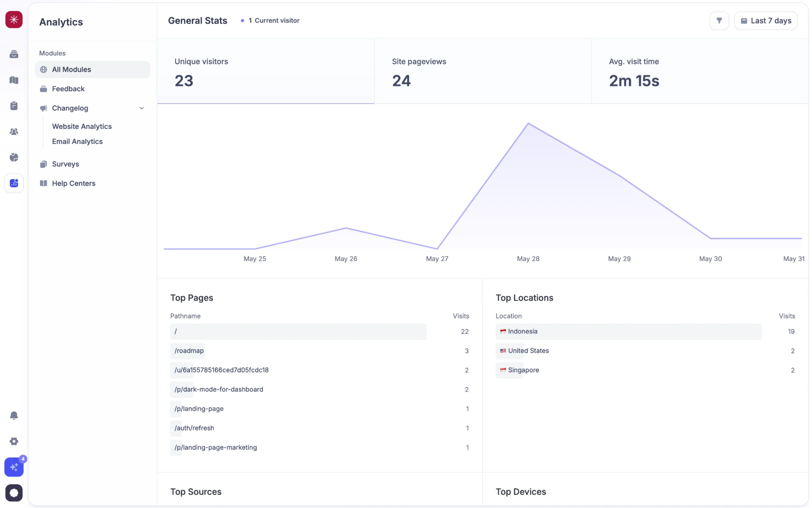Click the May 26 chart axis label
The height and width of the screenshot is (508, 812).
(x=346, y=259)
